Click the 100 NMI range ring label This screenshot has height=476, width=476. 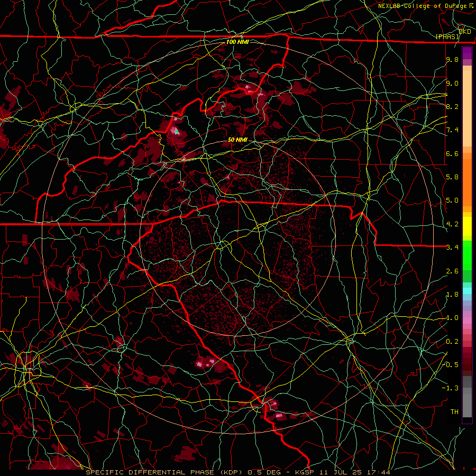[237, 42]
